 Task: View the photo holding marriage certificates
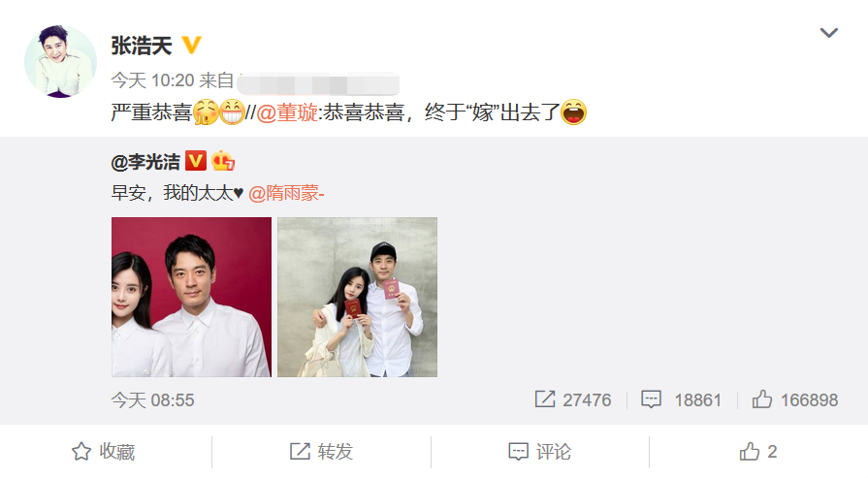tap(357, 297)
